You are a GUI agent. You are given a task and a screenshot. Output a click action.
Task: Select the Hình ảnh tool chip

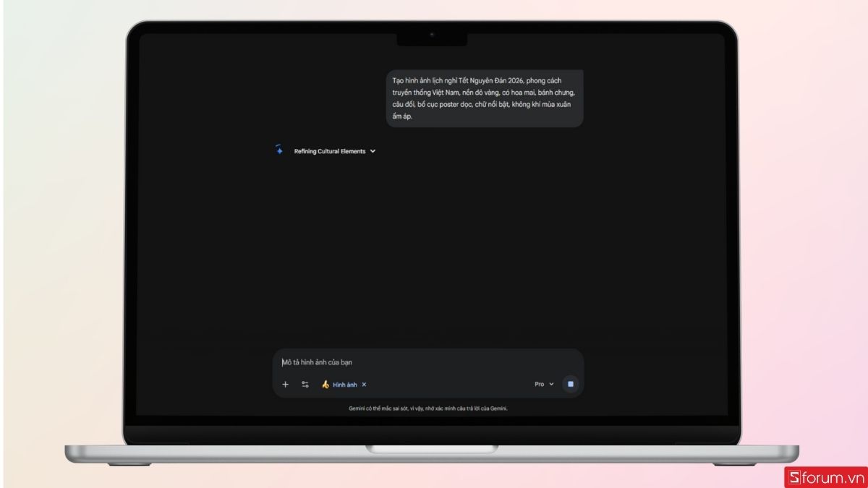click(x=344, y=385)
